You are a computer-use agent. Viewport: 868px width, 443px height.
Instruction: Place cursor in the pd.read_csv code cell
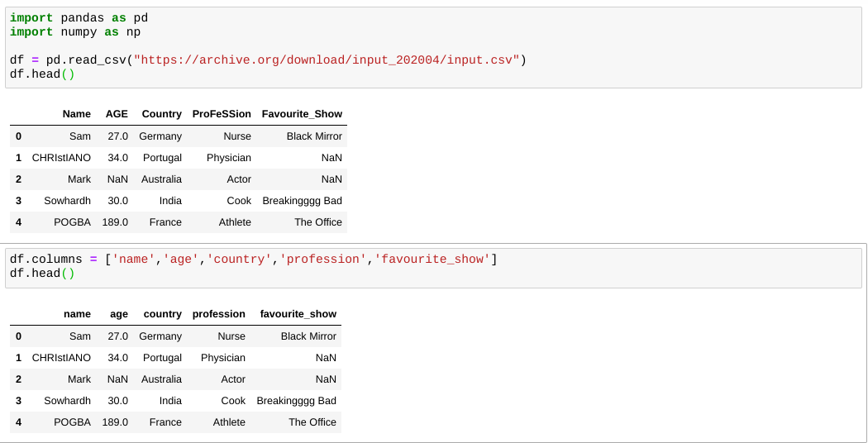point(433,48)
